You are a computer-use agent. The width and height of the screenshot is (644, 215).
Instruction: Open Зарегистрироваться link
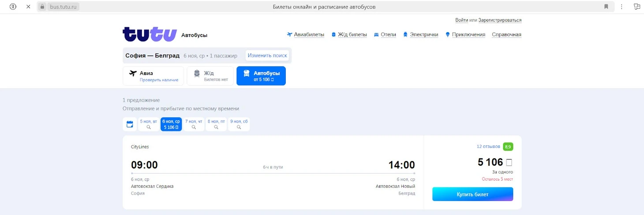(500, 20)
